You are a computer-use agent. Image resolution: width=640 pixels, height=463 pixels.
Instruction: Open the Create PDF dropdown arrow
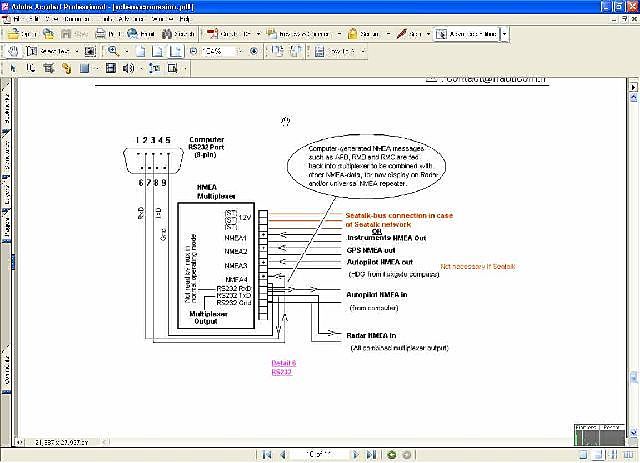click(258, 34)
